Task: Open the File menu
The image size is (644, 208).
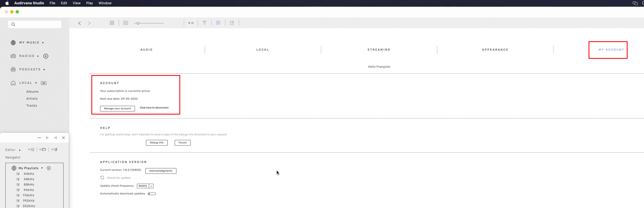Action: [52, 3]
